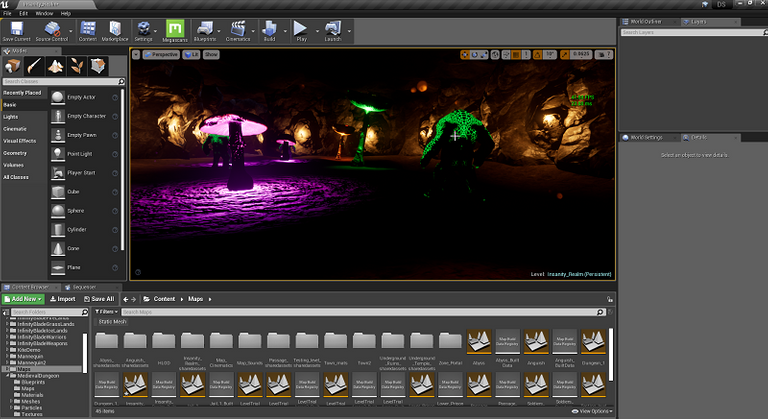Click the Blueprints toolbar icon
Screen dimensions: 768x419
click(x=204, y=28)
